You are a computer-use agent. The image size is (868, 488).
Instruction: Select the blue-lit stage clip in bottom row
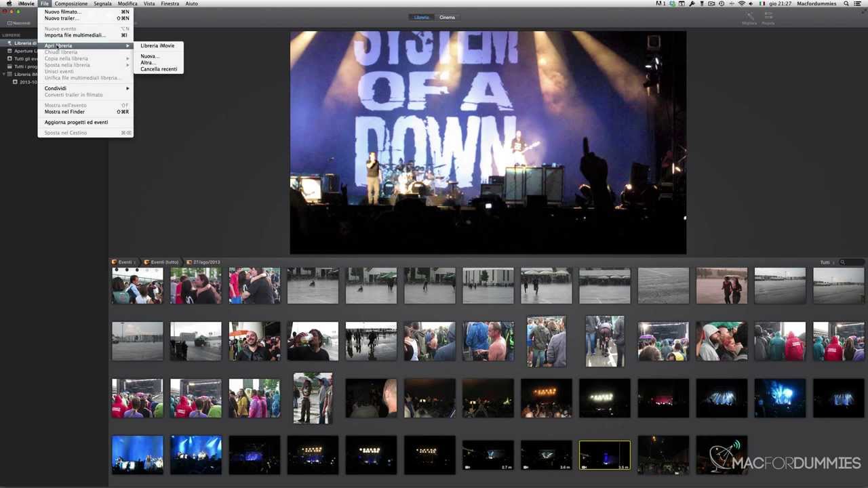(x=138, y=455)
